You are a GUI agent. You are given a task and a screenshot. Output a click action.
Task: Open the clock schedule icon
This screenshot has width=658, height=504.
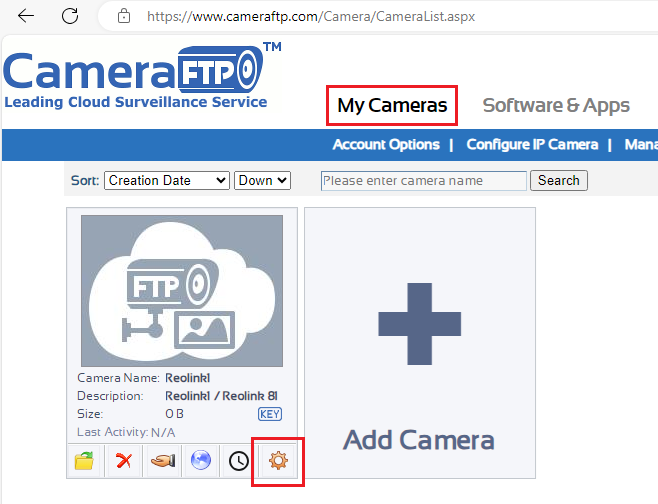[x=238, y=462]
